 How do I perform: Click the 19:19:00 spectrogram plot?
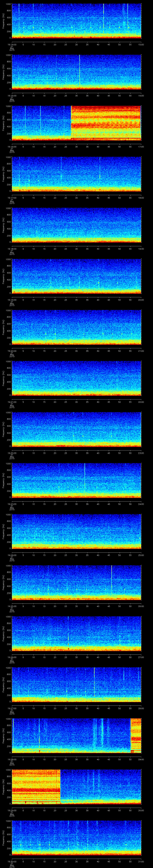tap(76, 276)
